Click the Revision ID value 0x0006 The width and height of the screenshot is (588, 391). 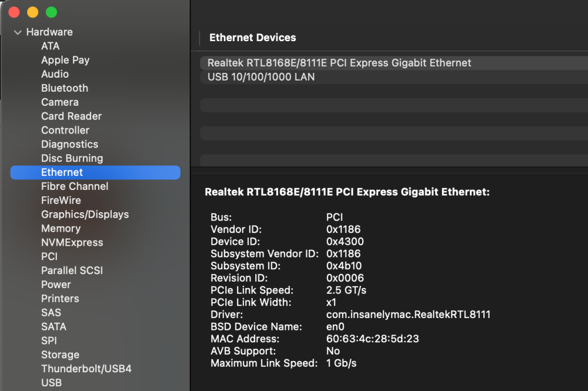tap(345, 278)
